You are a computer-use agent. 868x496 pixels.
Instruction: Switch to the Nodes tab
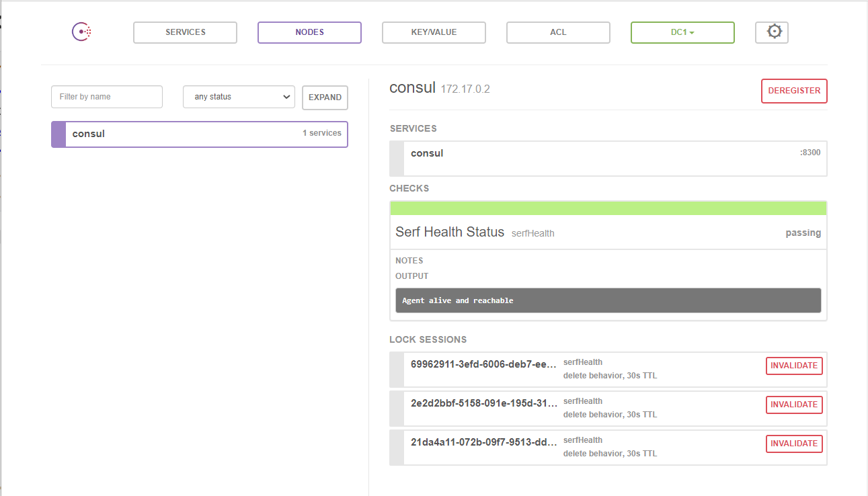[x=309, y=32]
